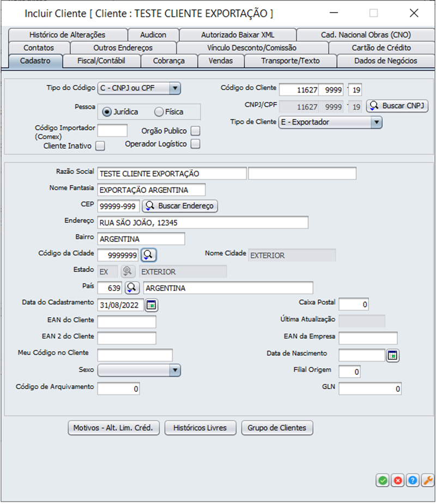
Task: Open help with blue question icon
Action: point(413,480)
